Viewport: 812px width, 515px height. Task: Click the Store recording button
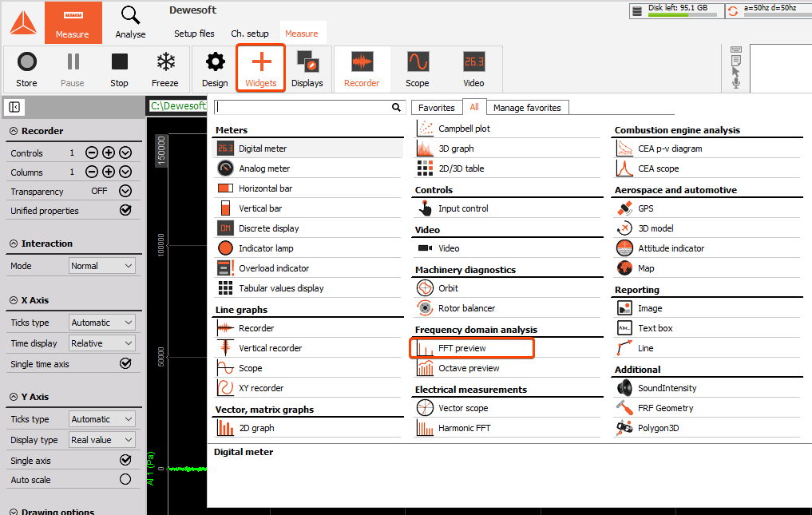click(x=26, y=69)
